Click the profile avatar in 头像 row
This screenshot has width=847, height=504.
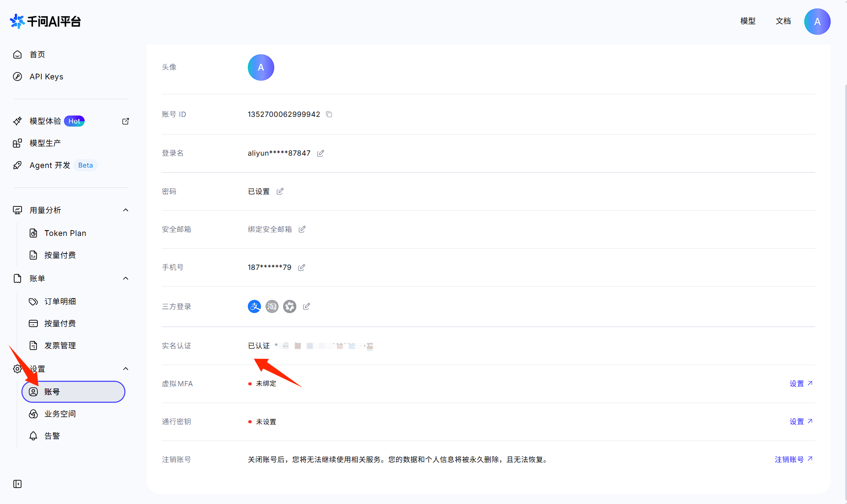(x=261, y=67)
